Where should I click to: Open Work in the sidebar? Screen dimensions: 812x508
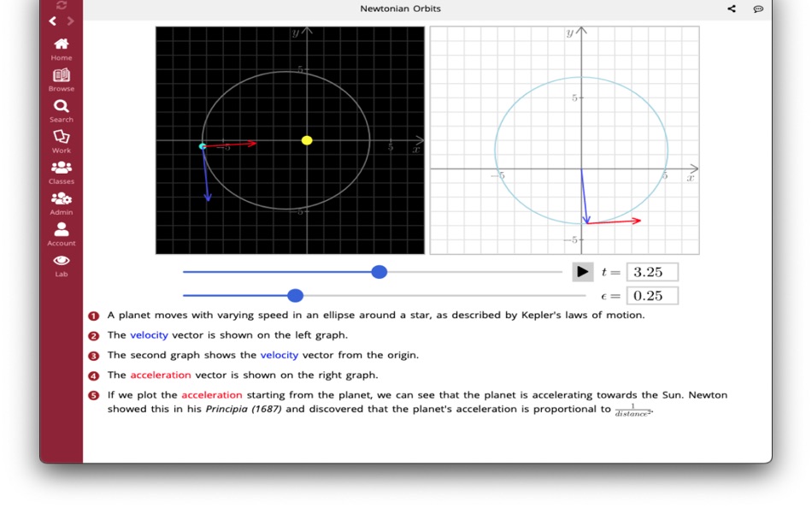[x=61, y=141]
